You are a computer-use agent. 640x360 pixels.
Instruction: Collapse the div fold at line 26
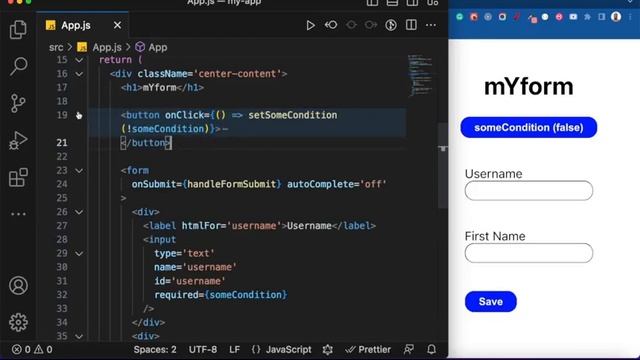(79, 212)
